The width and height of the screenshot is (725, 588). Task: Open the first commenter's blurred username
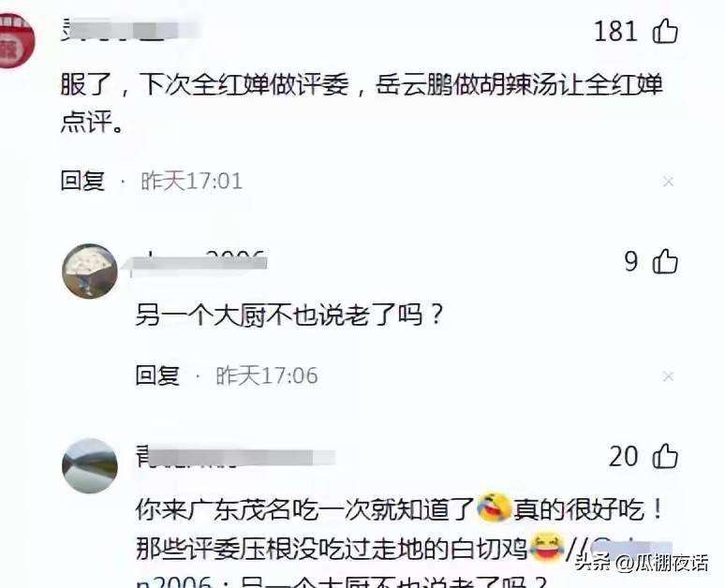130,31
